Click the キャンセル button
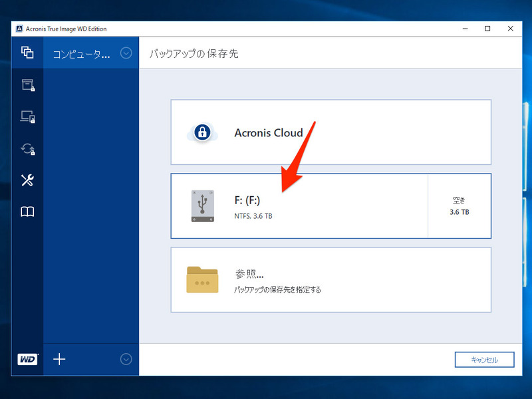532x399 pixels. pos(484,360)
